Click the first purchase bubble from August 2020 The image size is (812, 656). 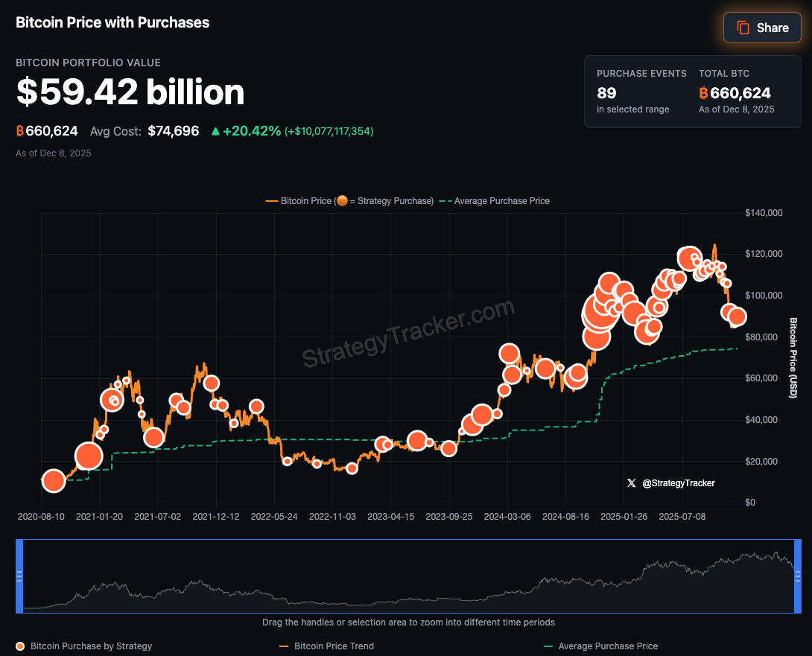pos(53,481)
